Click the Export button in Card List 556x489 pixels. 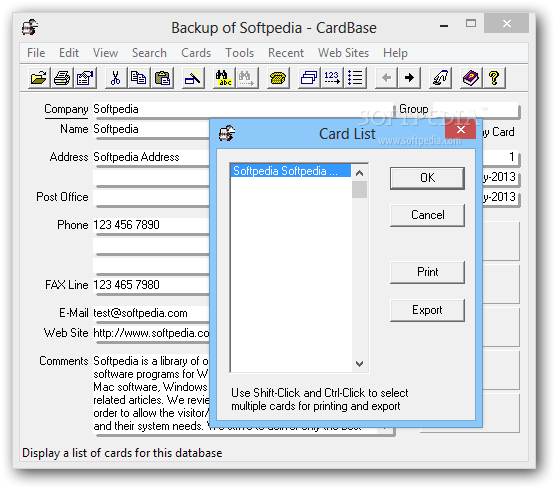tap(427, 310)
